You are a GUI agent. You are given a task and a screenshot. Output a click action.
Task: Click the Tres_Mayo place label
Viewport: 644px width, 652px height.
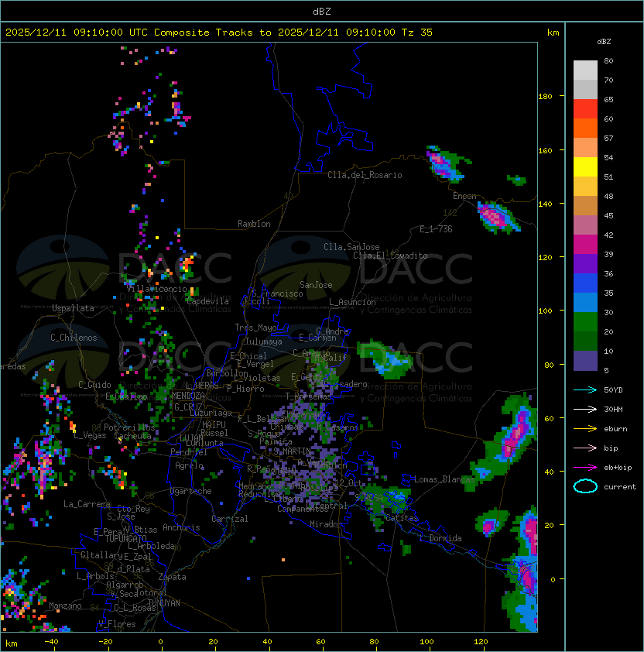[x=255, y=328]
